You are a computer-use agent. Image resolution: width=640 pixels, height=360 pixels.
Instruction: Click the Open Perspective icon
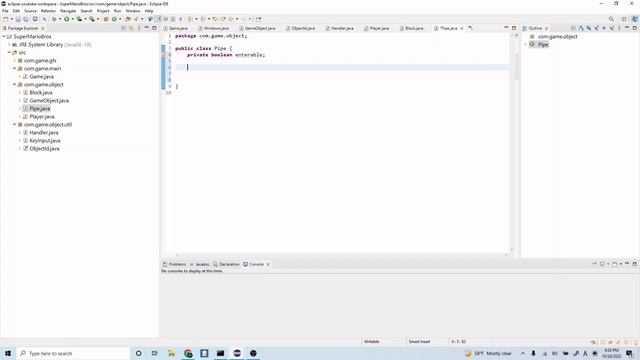(x=624, y=19)
